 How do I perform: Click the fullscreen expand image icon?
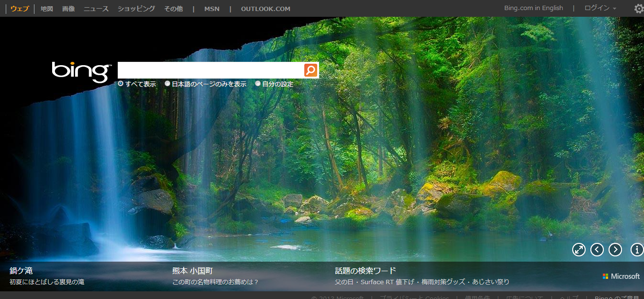pyautogui.click(x=579, y=250)
